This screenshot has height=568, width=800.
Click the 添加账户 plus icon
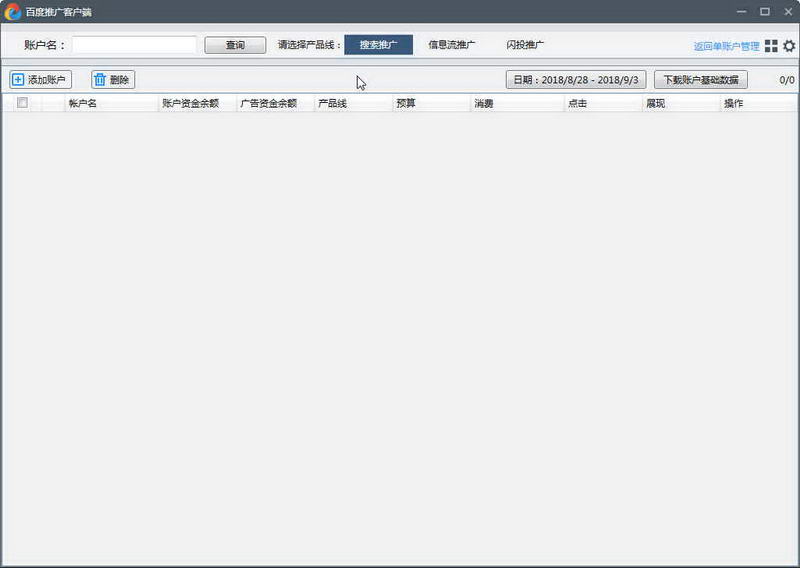(18, 80)
